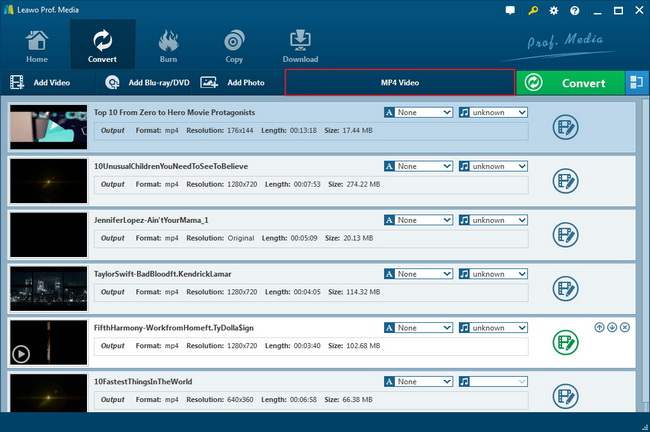Click resolution value '640x360'
This screenshot has width=650, height=432.
(240, 400)
